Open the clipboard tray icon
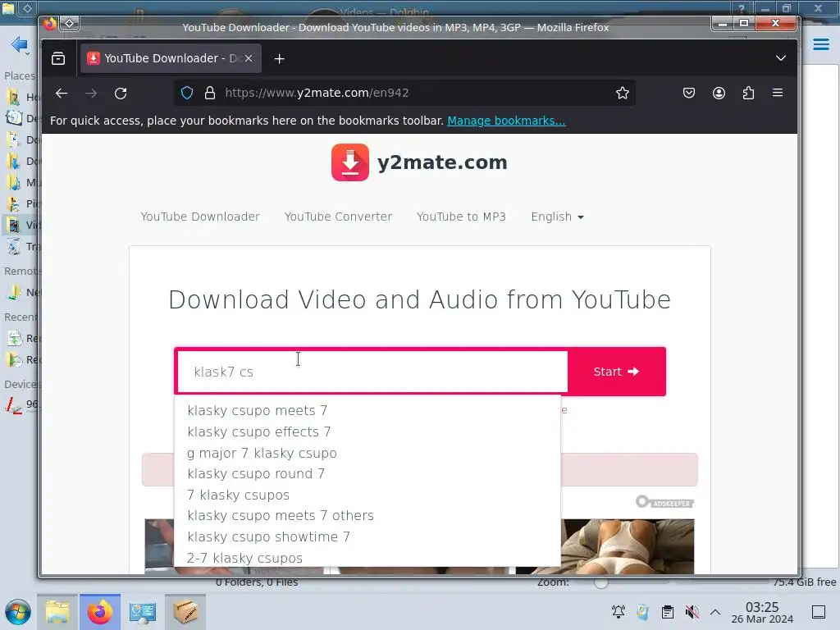The width and height of the screenshot is (840, 630). coord(668,612)
